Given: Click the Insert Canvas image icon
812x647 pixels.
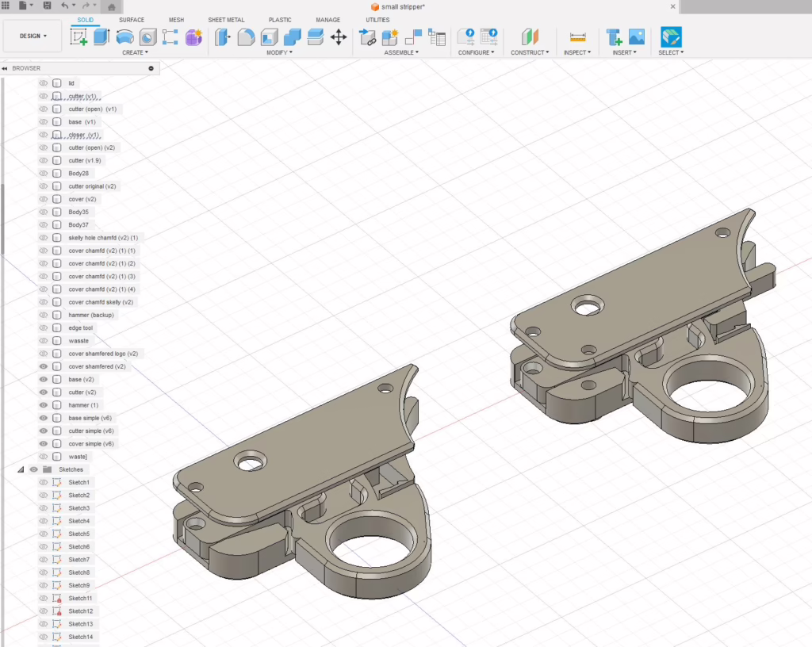Looking at the screenshot, I should (x=636, y=37).
